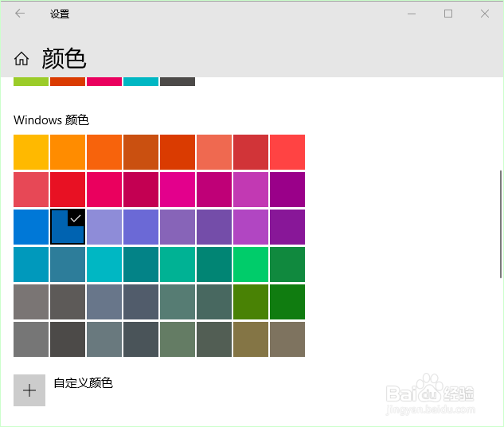Select the darkest charcoal swatch in bottom row
The width and height of the screenshot is (504, 427).
click(68, 339)
